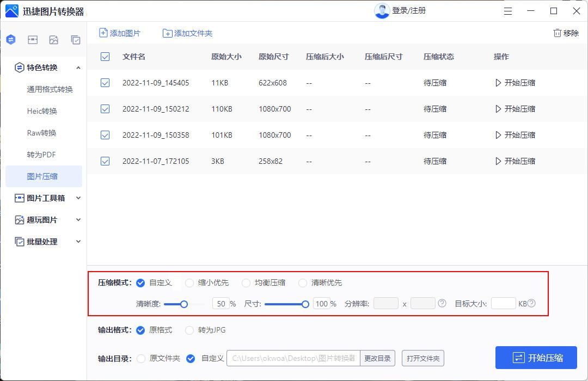
Task: Select the blue 特色转换 conversion icon
Action: click(11, 39)
